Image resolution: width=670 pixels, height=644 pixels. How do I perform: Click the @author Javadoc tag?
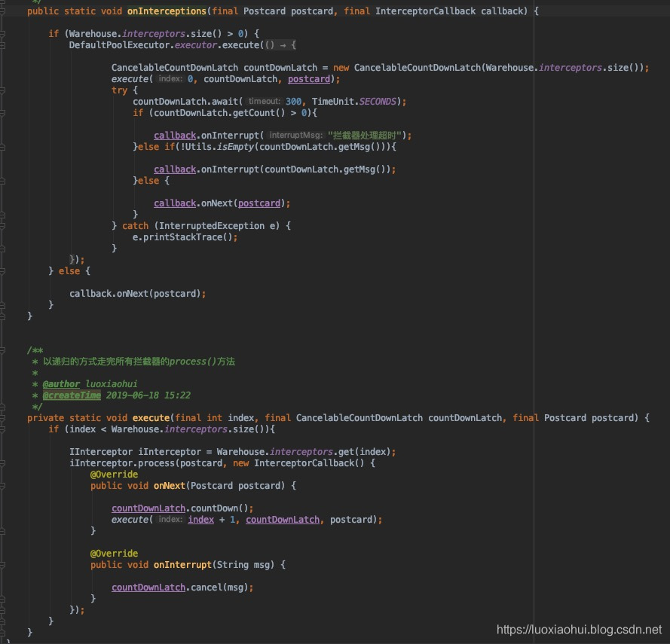61,384
